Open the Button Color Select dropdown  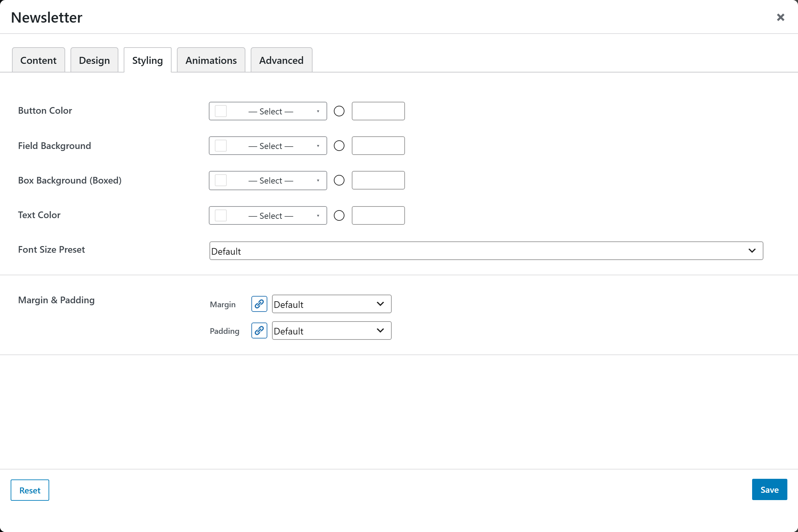click(x=268, y=111)
